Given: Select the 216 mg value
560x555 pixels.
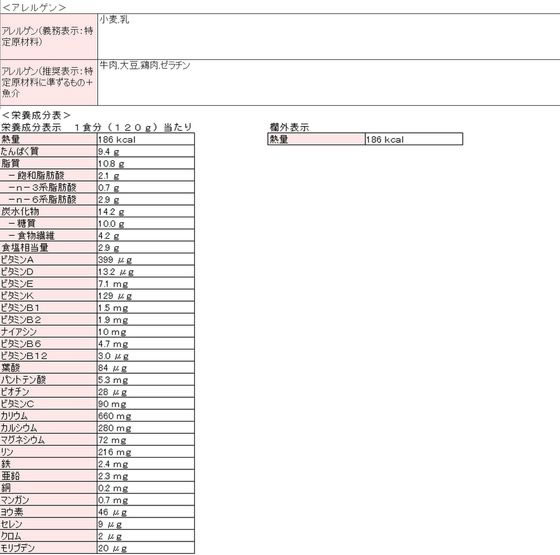Looking at the screenshot, I should [146, 452].
